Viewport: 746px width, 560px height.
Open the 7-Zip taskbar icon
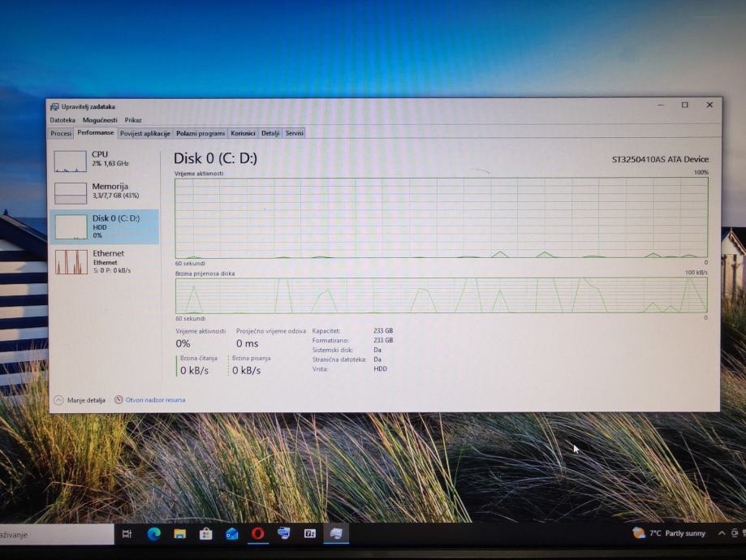point(310,533)
